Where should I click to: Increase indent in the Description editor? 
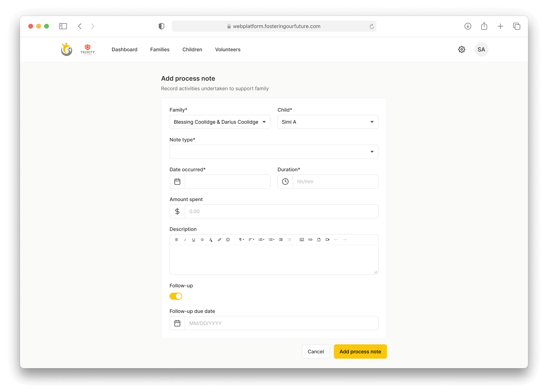coord(281,239)
